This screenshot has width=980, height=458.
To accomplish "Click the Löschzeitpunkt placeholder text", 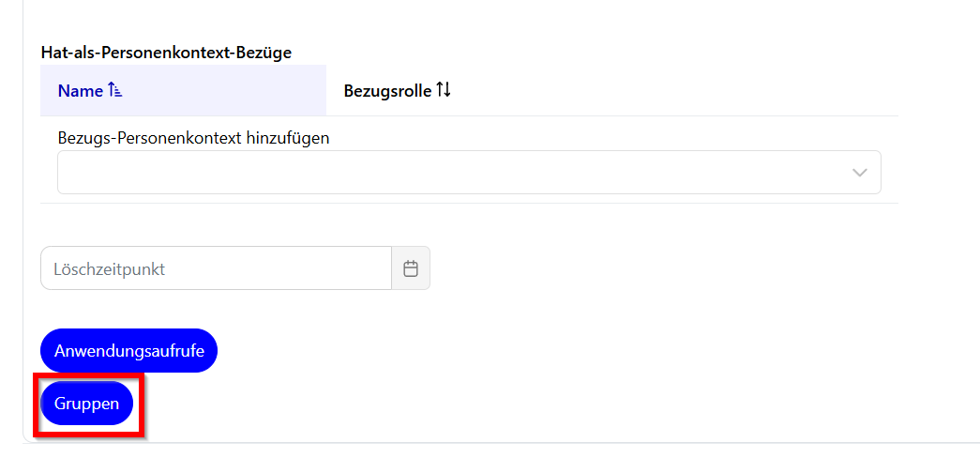I will pyautogui.click(x=110, y=269).
